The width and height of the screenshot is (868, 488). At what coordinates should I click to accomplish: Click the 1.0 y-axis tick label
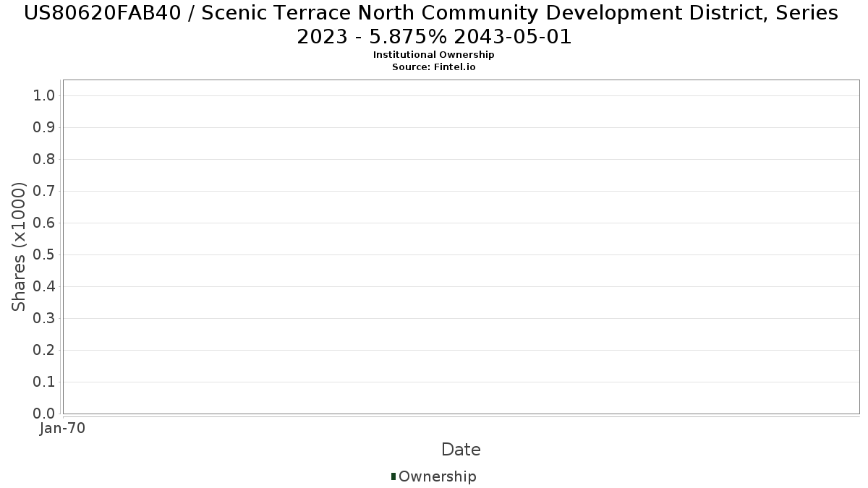44,96
